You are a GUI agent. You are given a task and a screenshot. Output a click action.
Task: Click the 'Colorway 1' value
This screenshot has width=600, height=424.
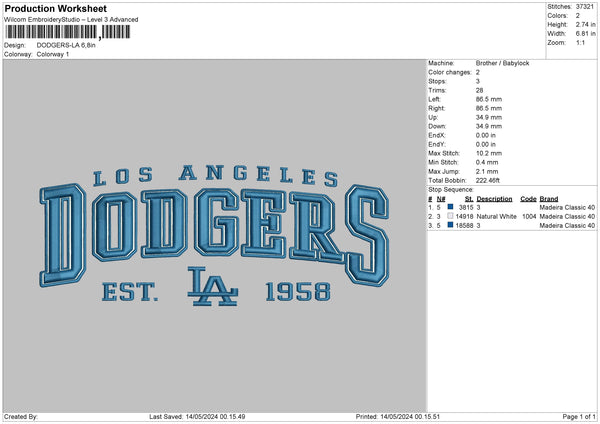(53, 54)
